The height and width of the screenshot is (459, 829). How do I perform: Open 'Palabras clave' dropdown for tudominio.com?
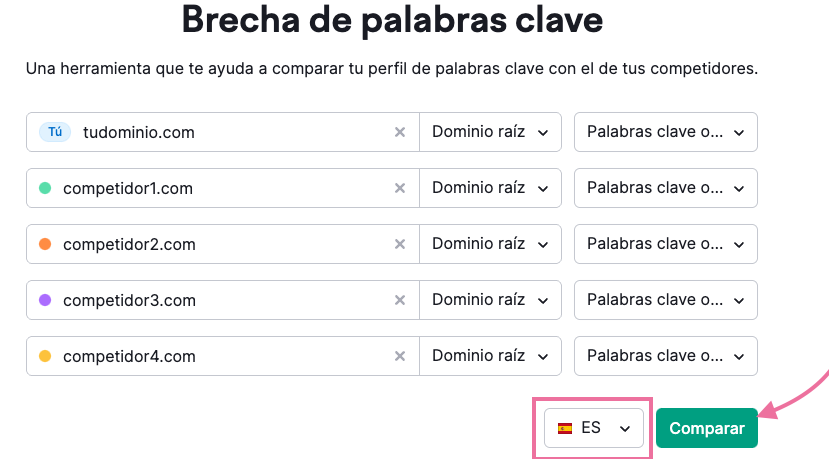[666, 132]
